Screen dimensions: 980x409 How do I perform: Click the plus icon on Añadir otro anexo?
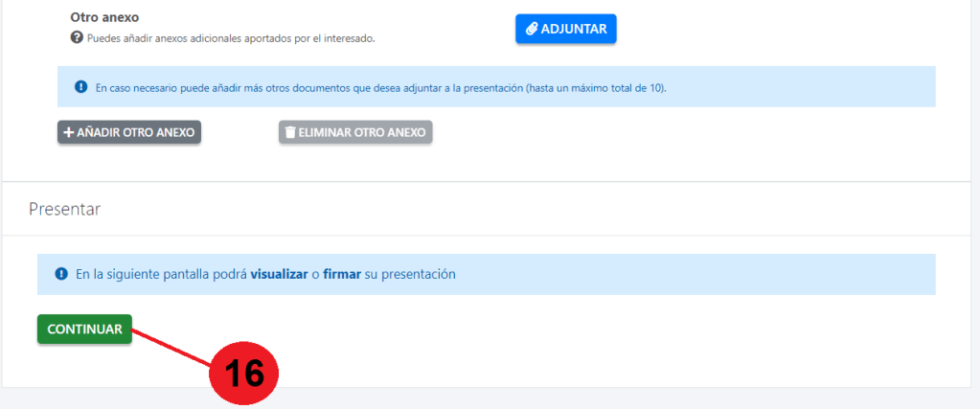coord(69,132)
